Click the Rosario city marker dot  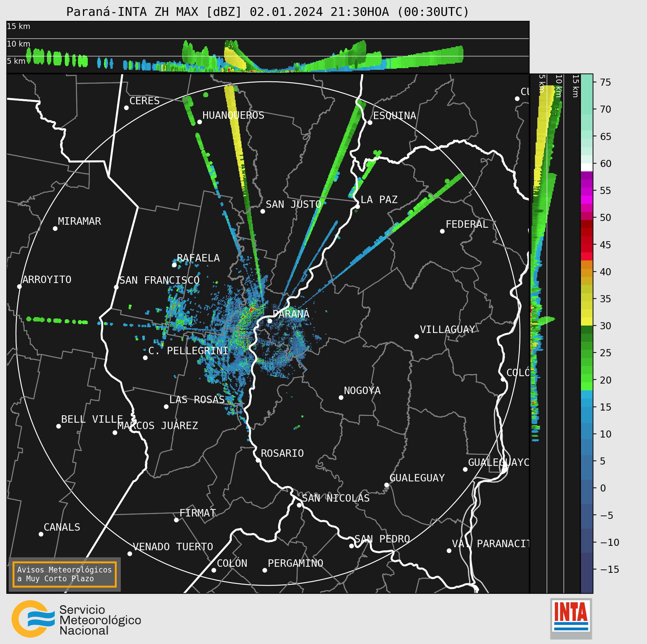pyautogui.click(x=258, y=460)
